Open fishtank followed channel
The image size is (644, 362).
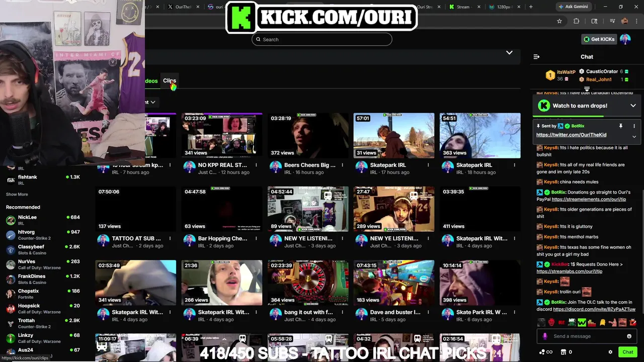tap(43, 180)
